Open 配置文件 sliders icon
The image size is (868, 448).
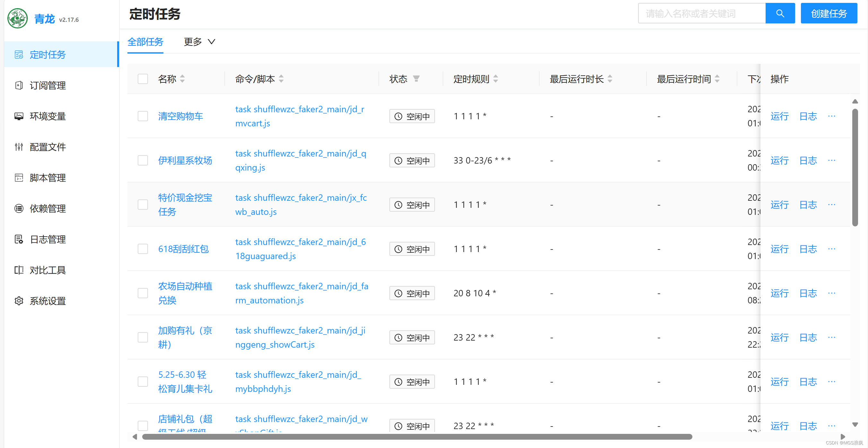(x=19, y=147)
